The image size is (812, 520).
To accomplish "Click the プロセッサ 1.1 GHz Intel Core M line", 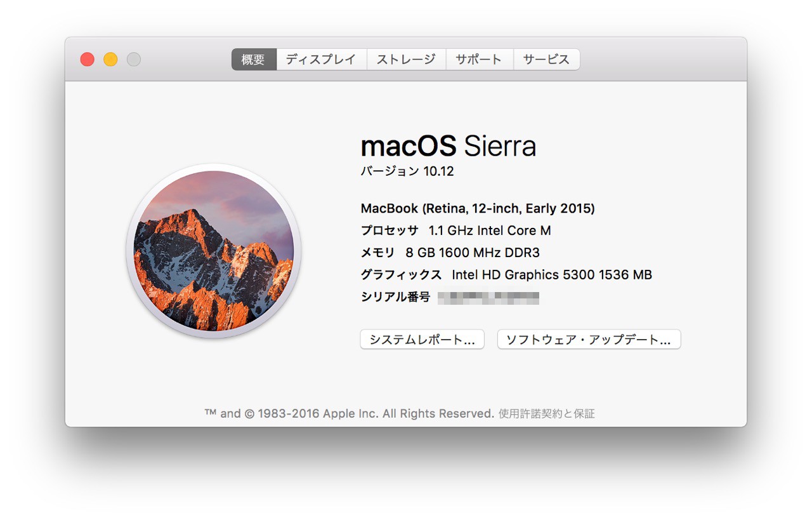I will coord(455,231).
